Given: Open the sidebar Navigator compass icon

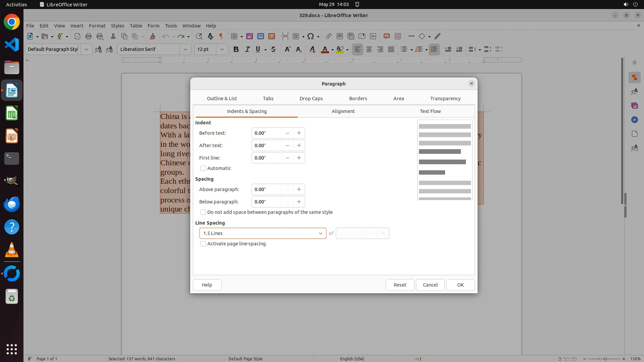Looking at the screenshot, I should [x=634, y=120].
